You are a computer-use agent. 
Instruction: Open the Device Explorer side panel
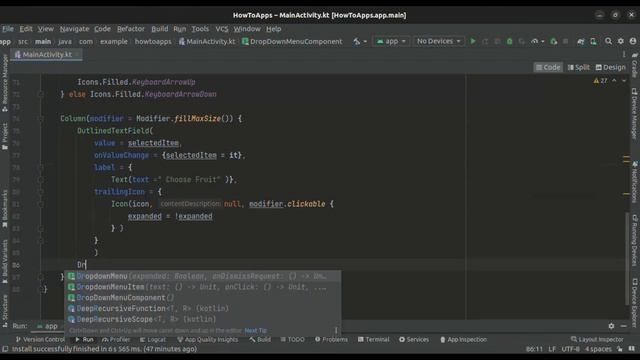(635, 302)
